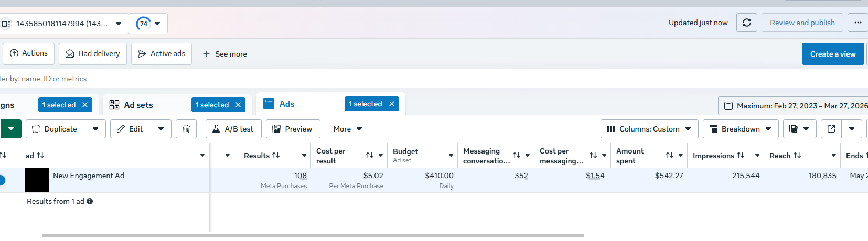Screen dimensions: 868x241
Task: Clear the Ad sets 1 selected filter
Action: coord(238,105)
